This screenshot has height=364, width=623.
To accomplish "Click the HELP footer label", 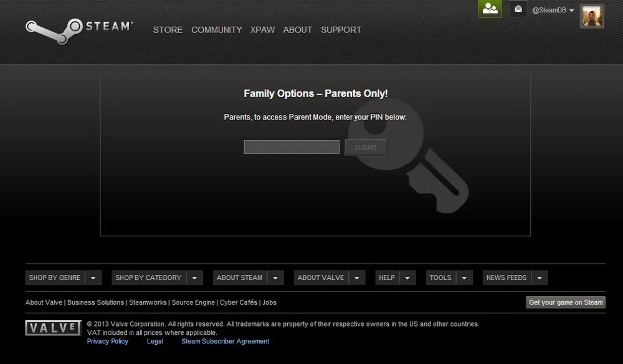I will coord(387,278).
